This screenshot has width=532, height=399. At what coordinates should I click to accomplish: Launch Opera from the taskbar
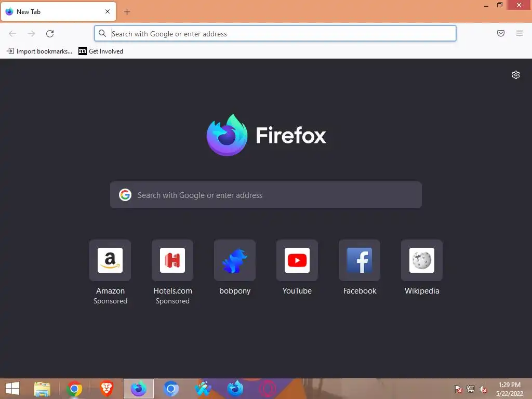pos(268,389)
